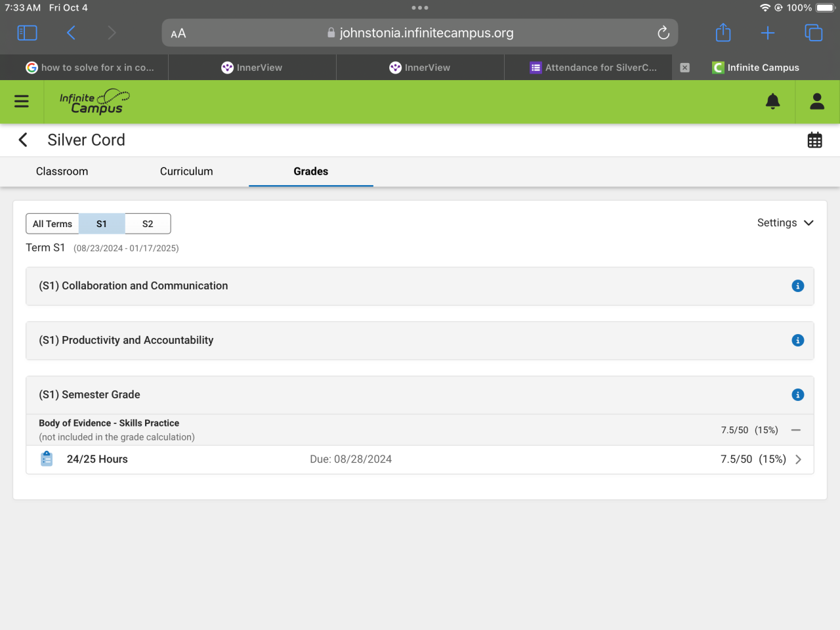
Task: Open the Infinite Campus hamburger menu
Action: point(22,101)
